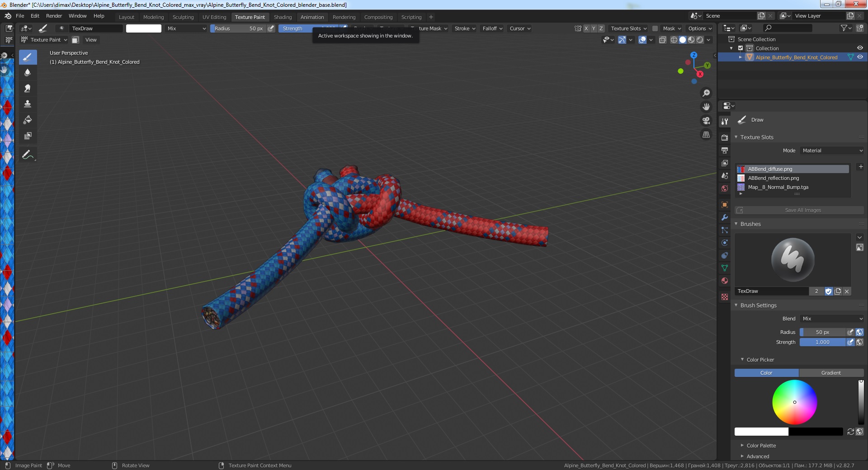Toggle radius pressure sensitivity in Brush Settings
Viewport: 868px width, 470px height.
(850, 332)
